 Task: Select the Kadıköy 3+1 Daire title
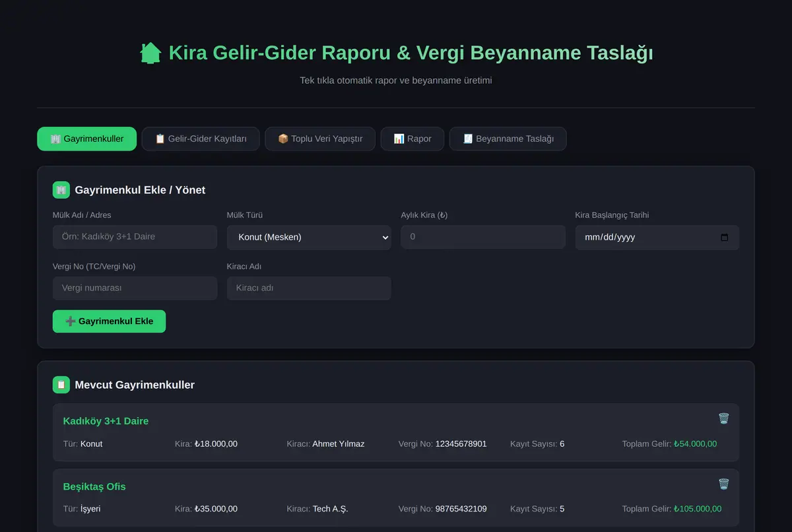point(106,421)
